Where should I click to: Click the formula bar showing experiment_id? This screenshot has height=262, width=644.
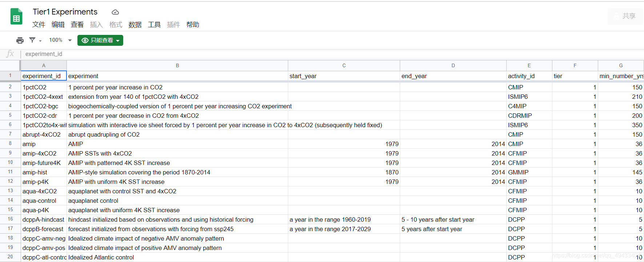(x=332, y=54)
